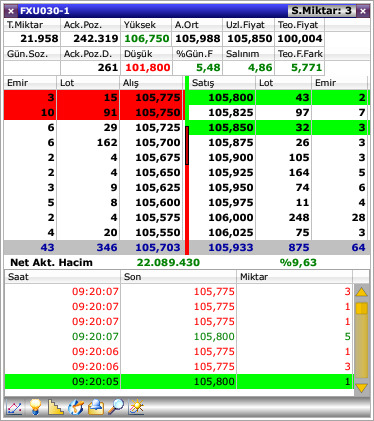Viewport: 374px width, 421px height.
Task: Open the sun chart icon
Action: coord(136,407)
